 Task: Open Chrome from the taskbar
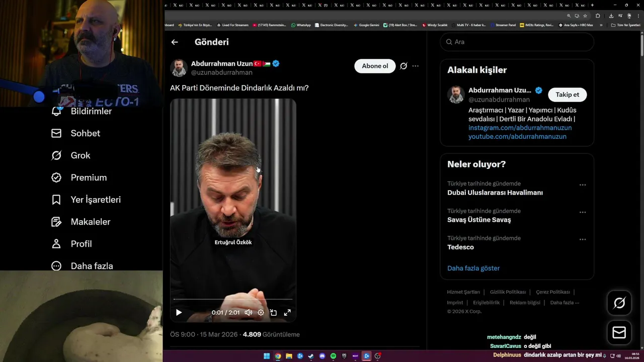[x=278, y=356]
